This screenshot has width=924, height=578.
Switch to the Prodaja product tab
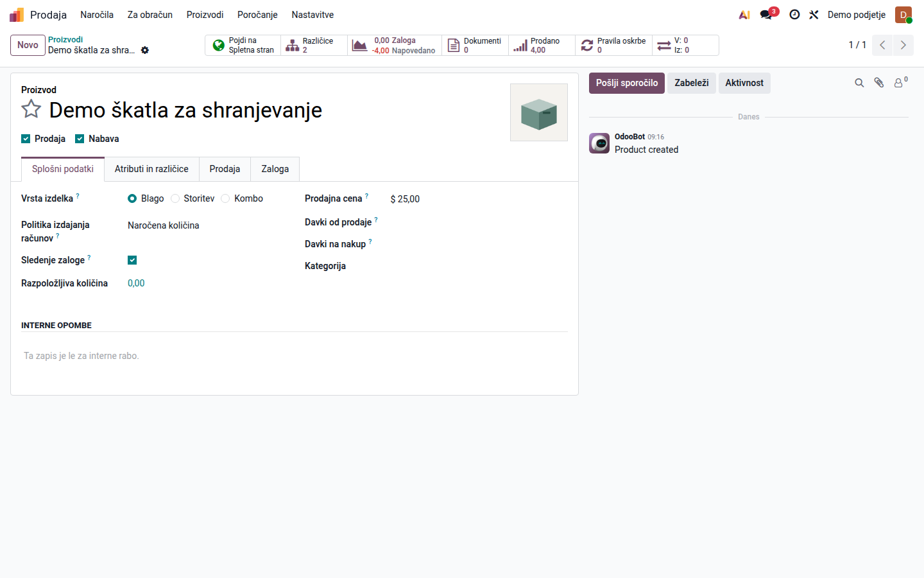coord(225,169)
